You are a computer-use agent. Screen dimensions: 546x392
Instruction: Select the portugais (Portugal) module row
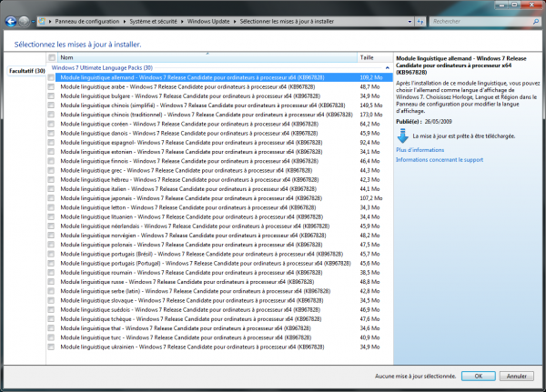219,263
